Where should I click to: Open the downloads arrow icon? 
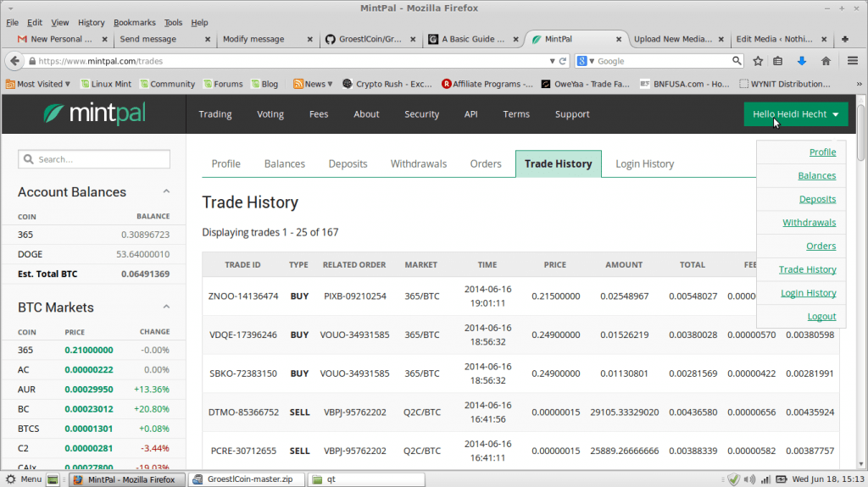pyautogui.click(x=802, y=61)
